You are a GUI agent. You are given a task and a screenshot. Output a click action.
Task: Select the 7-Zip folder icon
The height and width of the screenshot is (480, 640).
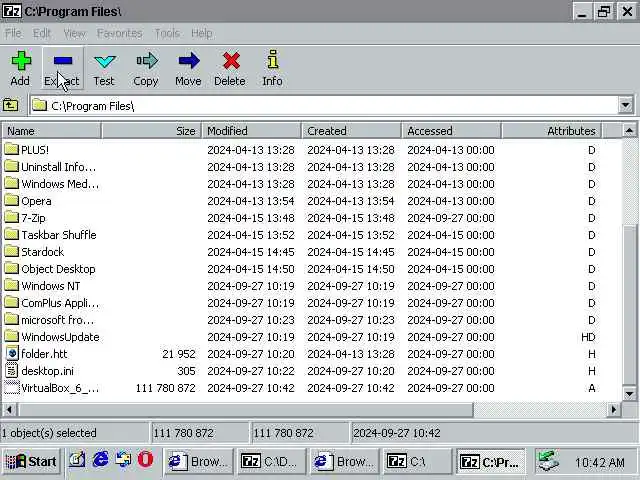tap(11, 217)
